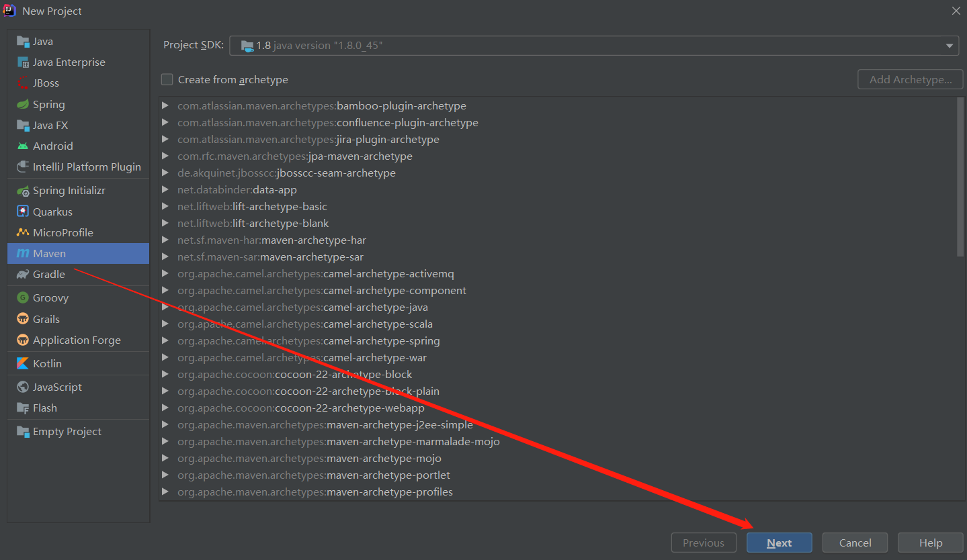Click the Cancel button
This screenshot has height=560, width=967.
[x=855, y=543]
